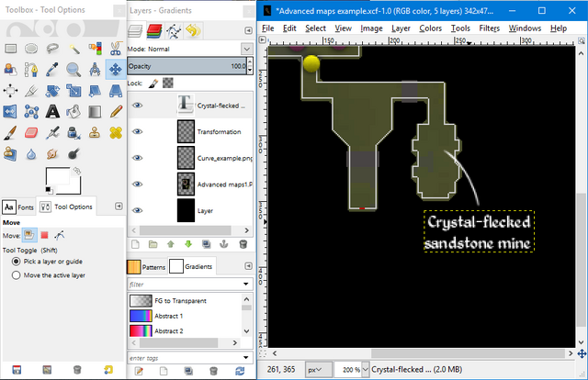Image resolution: width=588 pixels, height=380 pixels.
Task: Hide the Advanced maps1 layer
Action: [x=138, y=184]
